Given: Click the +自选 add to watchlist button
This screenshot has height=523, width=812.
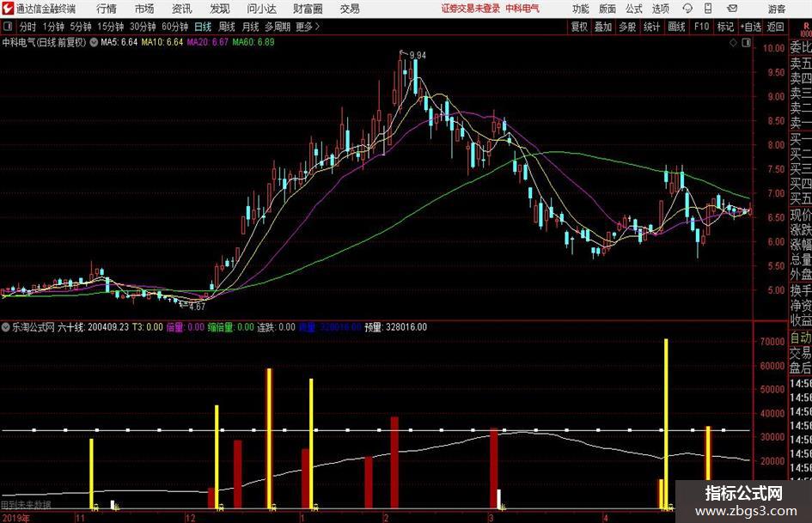Looking at the screenshot, I should pos(750,27).
